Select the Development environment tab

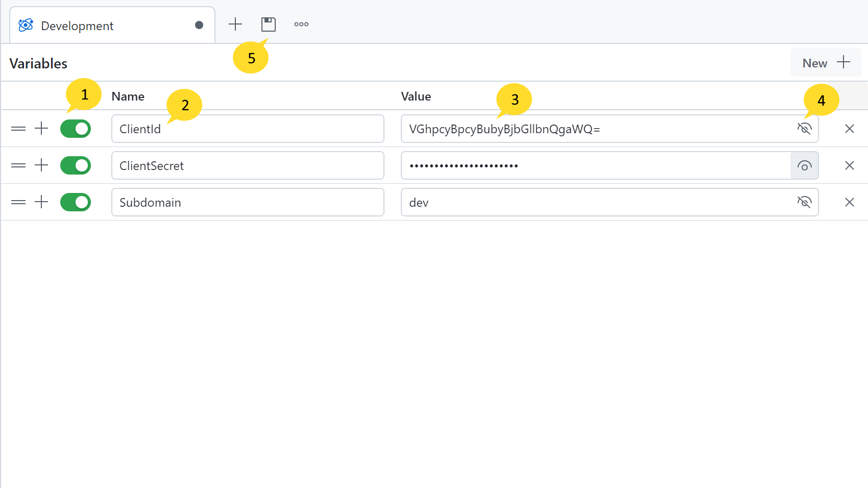tap(102, 26)
